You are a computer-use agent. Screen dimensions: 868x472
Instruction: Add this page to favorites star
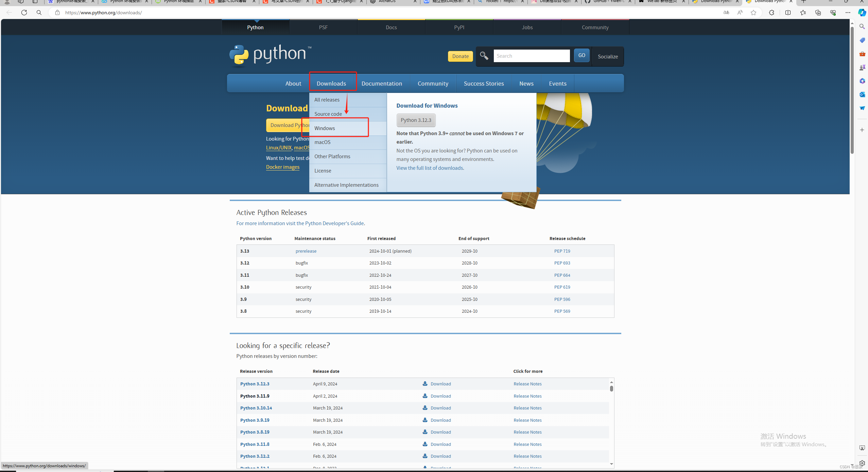tap(753, 13)
